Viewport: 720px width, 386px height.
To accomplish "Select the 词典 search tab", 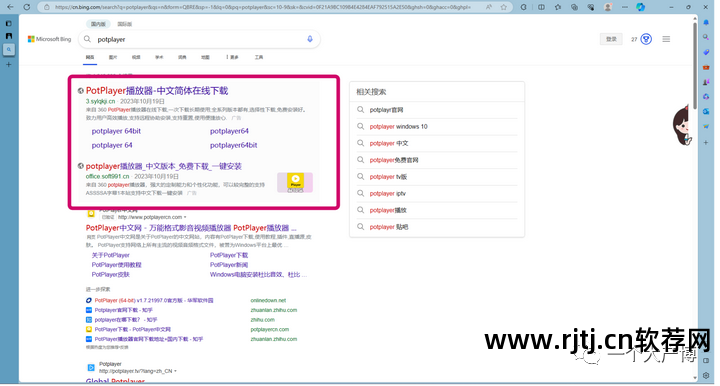I will (x=182, y=57).
